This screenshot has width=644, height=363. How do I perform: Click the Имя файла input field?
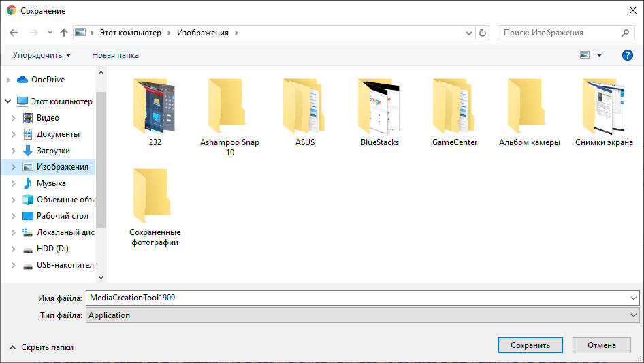pyautogui.click(x=357, y=298)
